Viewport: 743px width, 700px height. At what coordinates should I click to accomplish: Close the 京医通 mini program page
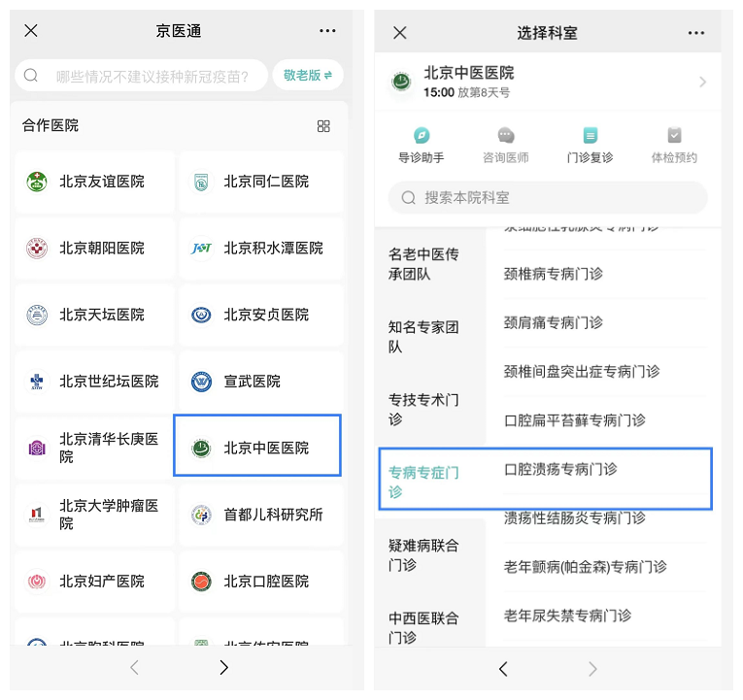click(31, 31)
